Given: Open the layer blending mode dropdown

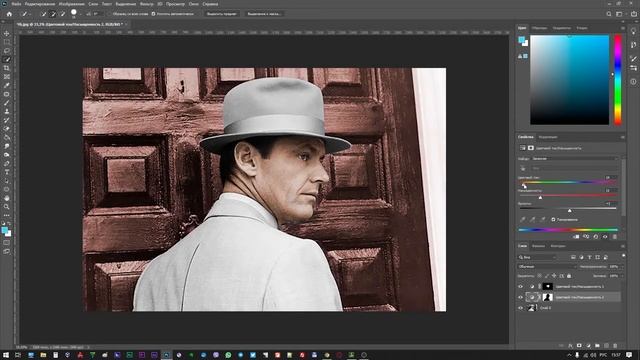Looking at the screenshot, I should pyautogui.click(x=547, y=267).
